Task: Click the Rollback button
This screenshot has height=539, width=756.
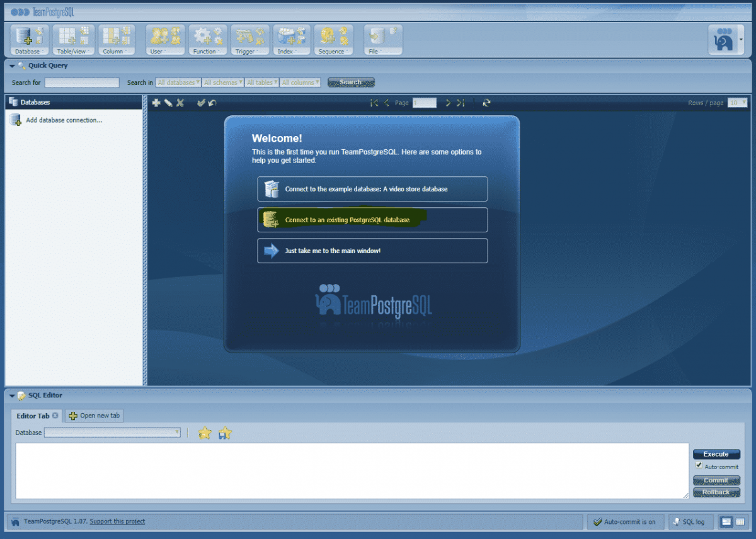Action: (716, 492)
